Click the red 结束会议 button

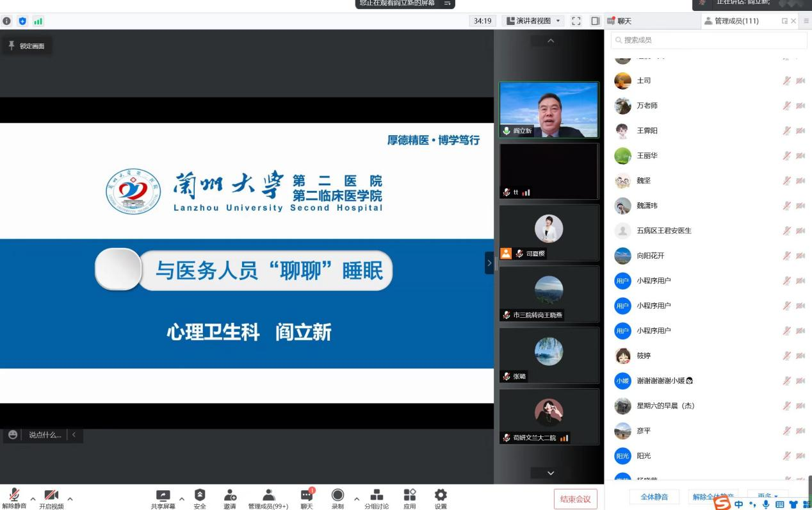pos(575,499)
